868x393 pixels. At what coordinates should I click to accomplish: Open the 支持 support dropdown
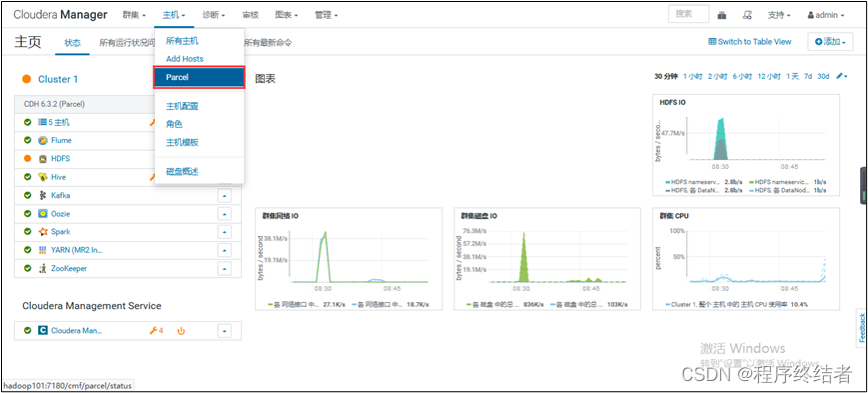pyautogui.click(x=779, y=16)
